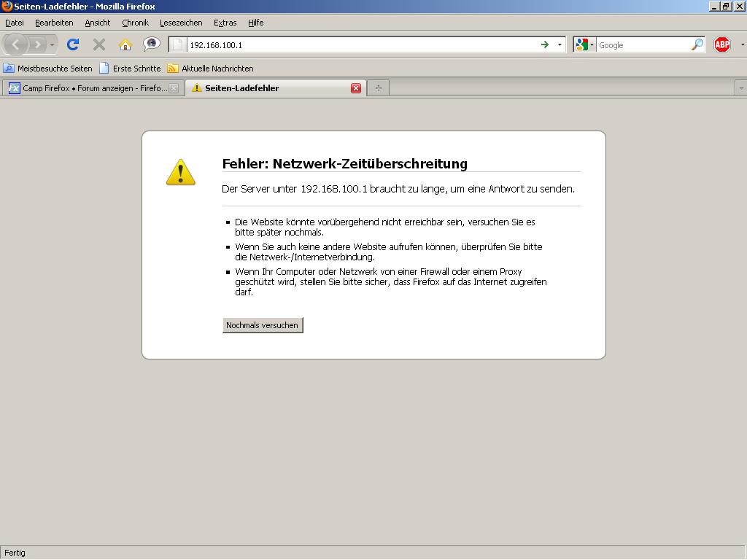Go to the home page
This screenshot has width=747, height=560.
click(x=125, y=44)
